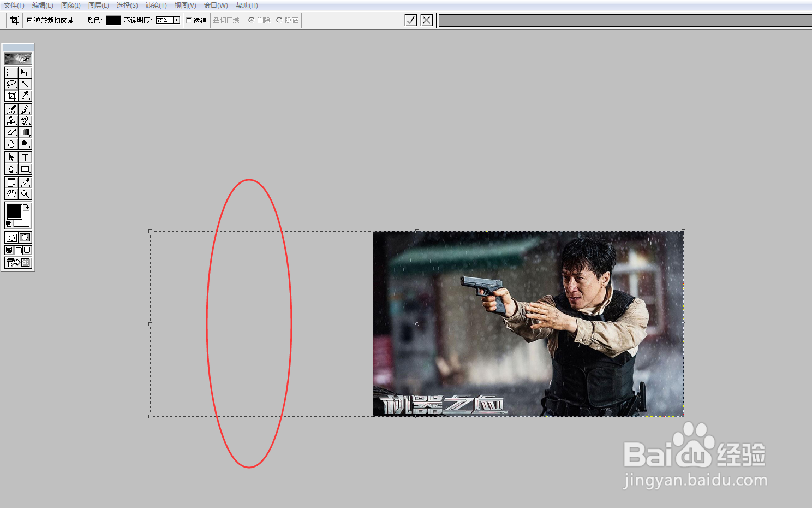Open the foreground color picker
Viewport: 812px width, 508px height.
14,211
